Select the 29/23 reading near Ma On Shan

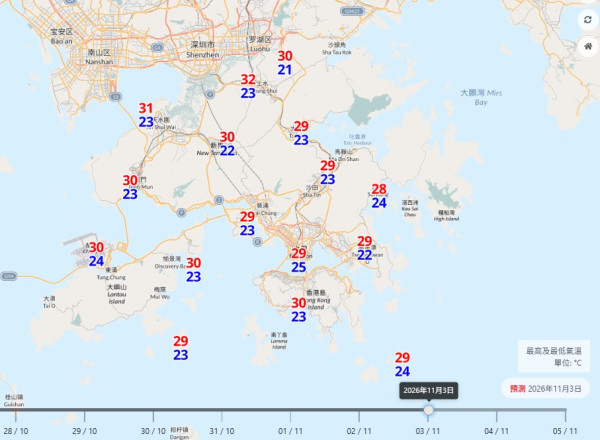[328, 172]
